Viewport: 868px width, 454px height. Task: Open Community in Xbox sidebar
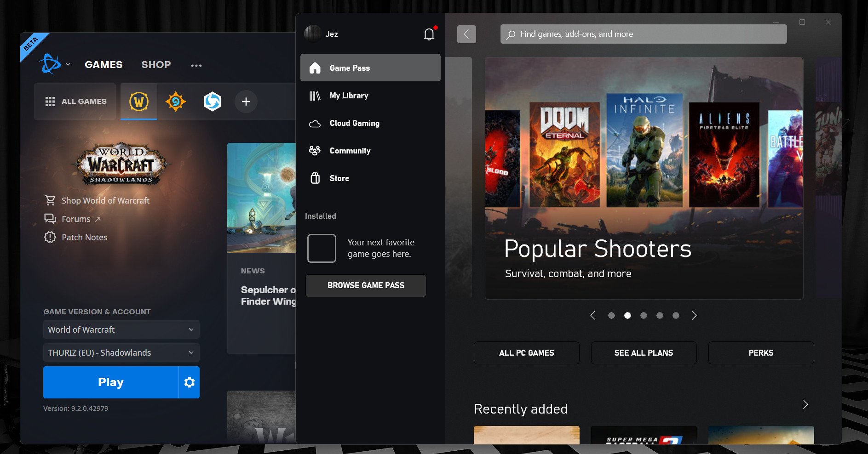pos(370,151)
